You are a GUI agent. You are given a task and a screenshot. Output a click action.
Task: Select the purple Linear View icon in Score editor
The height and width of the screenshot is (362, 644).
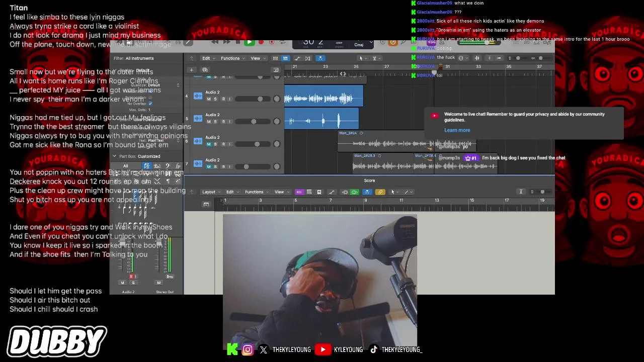(x=299, y=192)
